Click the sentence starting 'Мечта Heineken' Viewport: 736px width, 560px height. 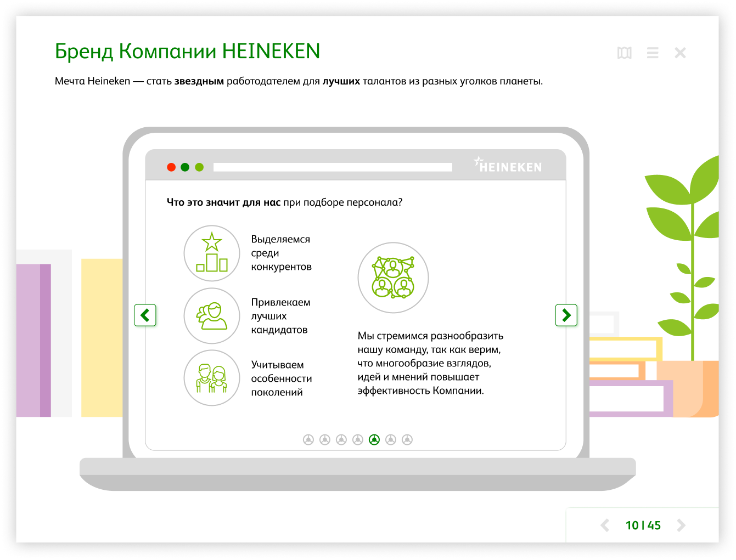(299, 81)
